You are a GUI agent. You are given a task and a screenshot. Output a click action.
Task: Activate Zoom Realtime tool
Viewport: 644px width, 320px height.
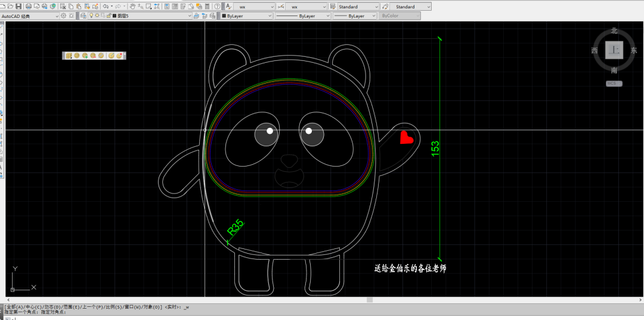141,6
